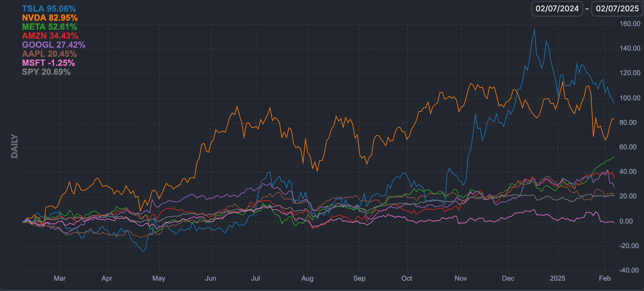
Task: Click the 60.00 value on the price axis
Action: point(628,147)
